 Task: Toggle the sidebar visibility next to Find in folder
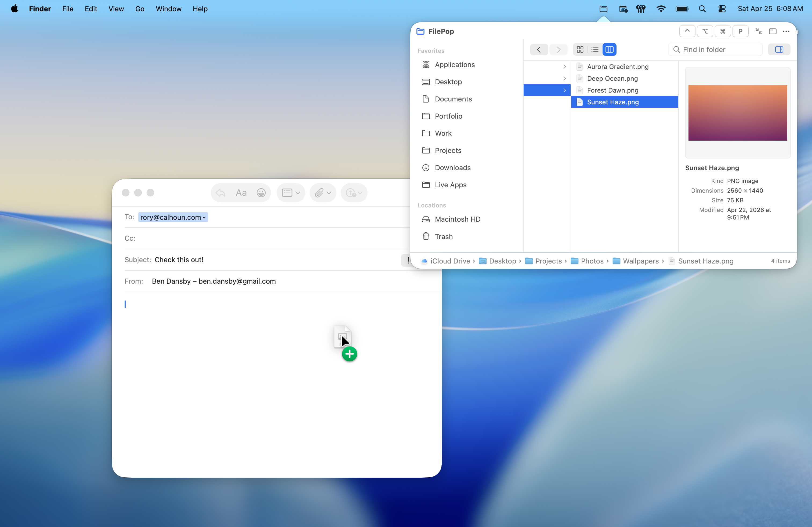coord(779,49)
